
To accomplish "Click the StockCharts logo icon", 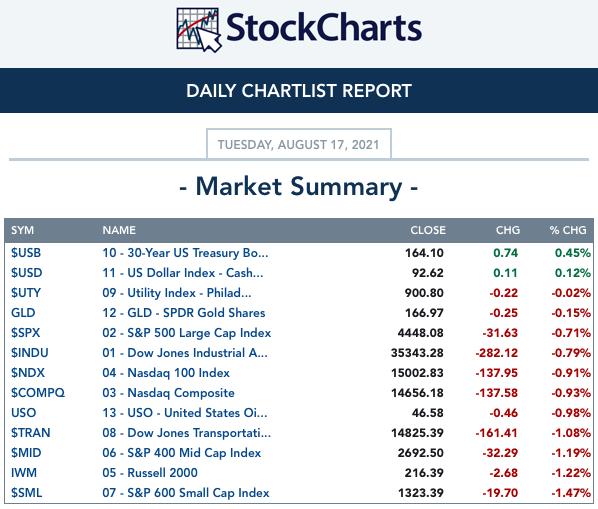I will click(x=199, y=30).
